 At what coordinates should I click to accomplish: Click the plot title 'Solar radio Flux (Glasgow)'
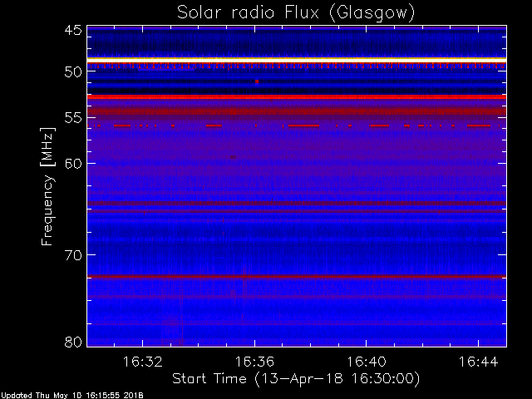296,13
